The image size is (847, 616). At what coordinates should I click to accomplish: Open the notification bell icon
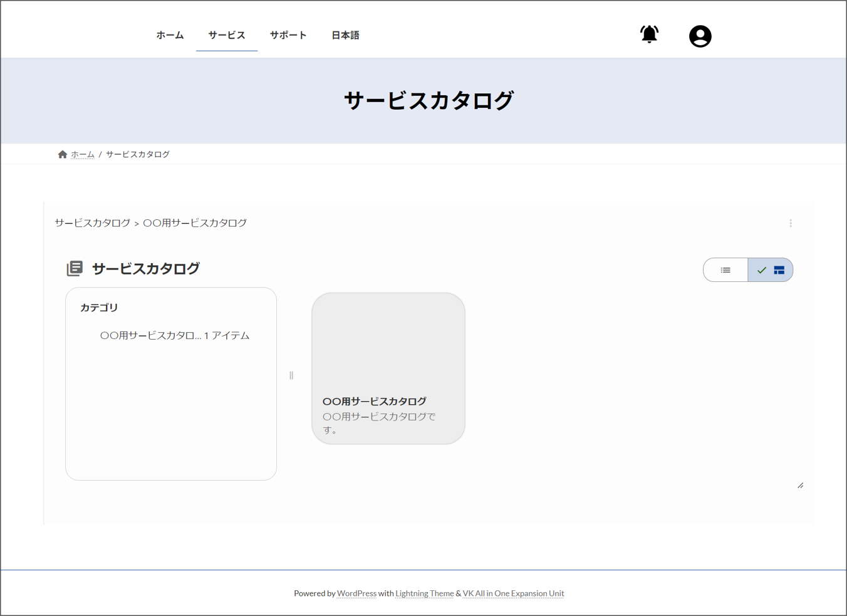(649, 34)
